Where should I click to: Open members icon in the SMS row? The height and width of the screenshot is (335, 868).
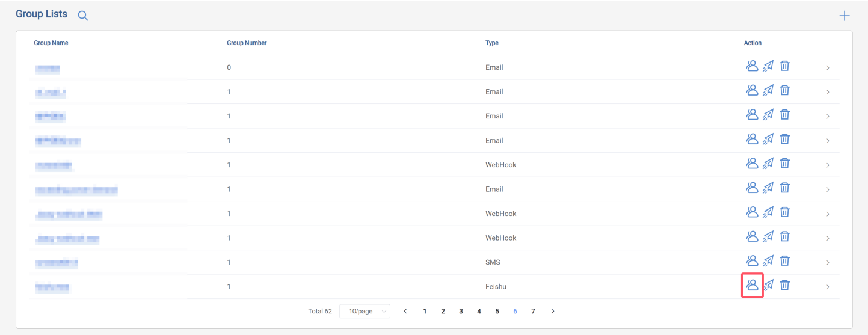click(752, 261)
